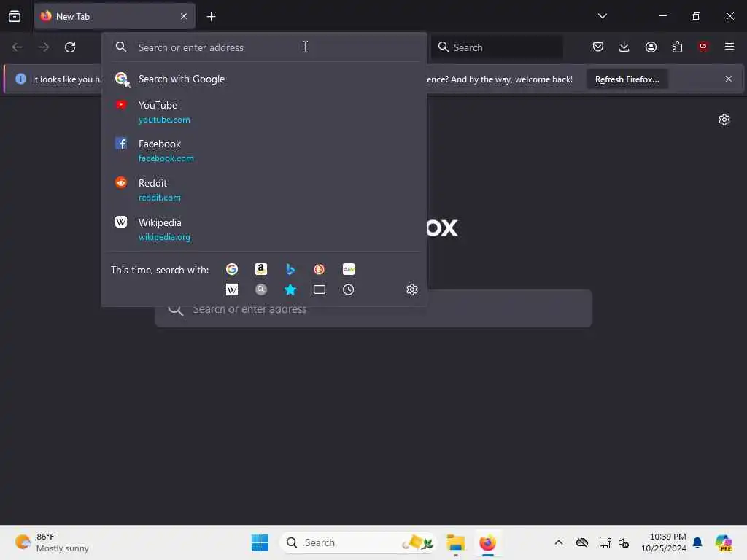Image resolution: width=747 pixels, height=560 pixels.
Task: Click the Windows taskbar Search box
Action: pyautogui.click(x=357, y=542)
